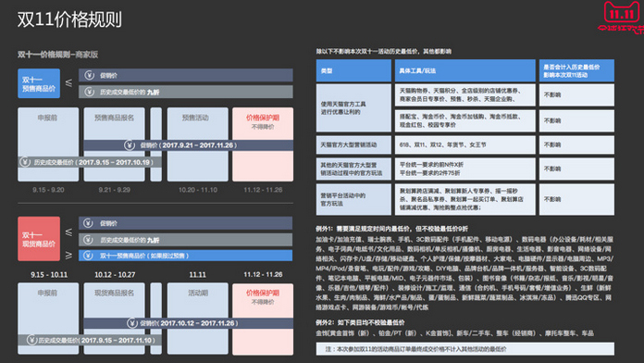Viewport: 644px width, 363px height.
Task: Select the 类型 table header
Action: (353, 70)
